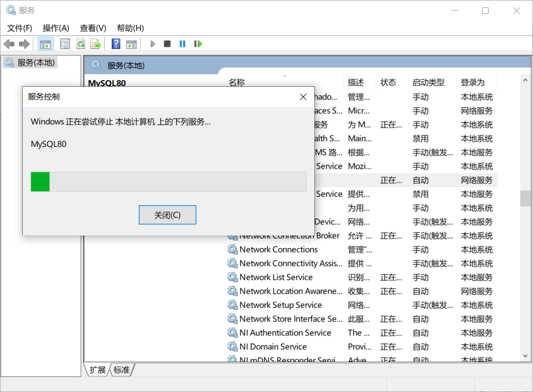Click gear icon beside Network Connectivity Assistant

[232, 263]
